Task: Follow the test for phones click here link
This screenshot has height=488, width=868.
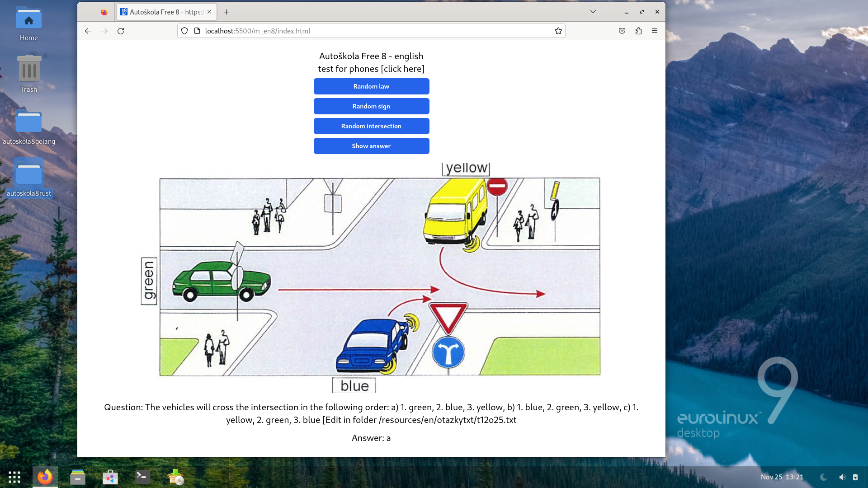Action: (371, 69)
